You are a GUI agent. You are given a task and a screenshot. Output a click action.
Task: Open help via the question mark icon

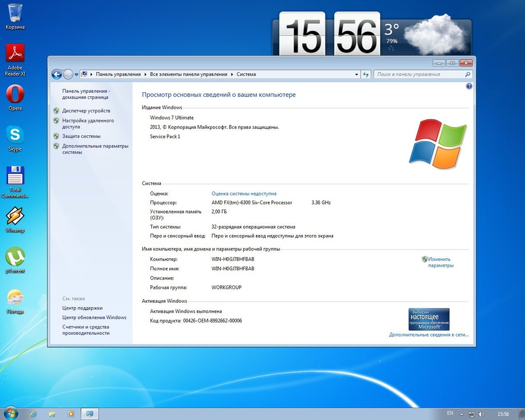click(x=468, y=86)
